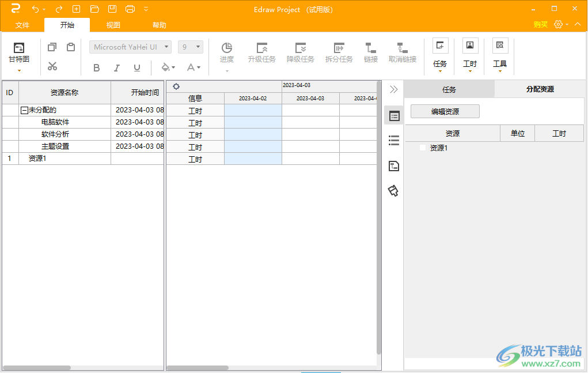
Task: Switch to the 视图 ribbon tab
Action: [x=113, y=25]
